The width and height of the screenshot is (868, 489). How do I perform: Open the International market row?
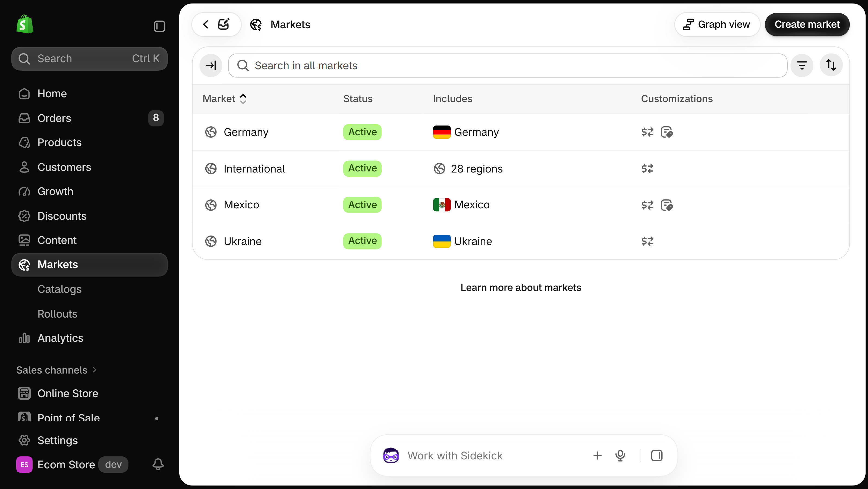click(x=521, y=168)
